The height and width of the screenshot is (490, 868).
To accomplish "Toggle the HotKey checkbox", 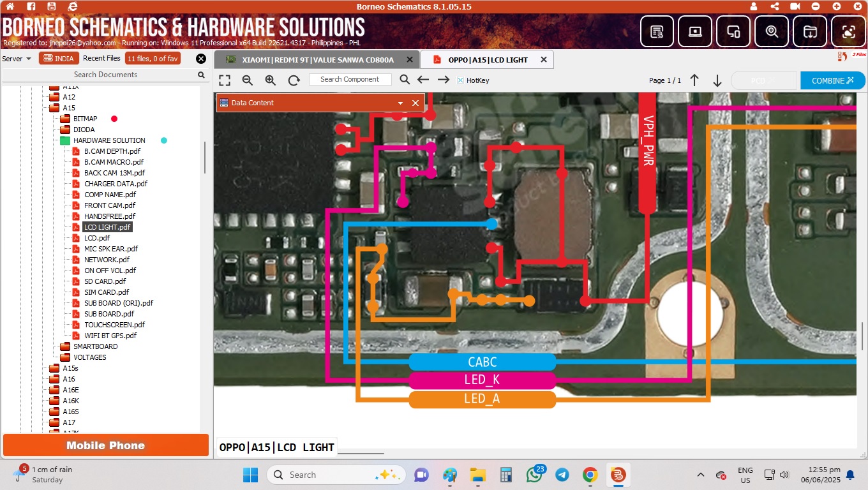I will [460, 80].
